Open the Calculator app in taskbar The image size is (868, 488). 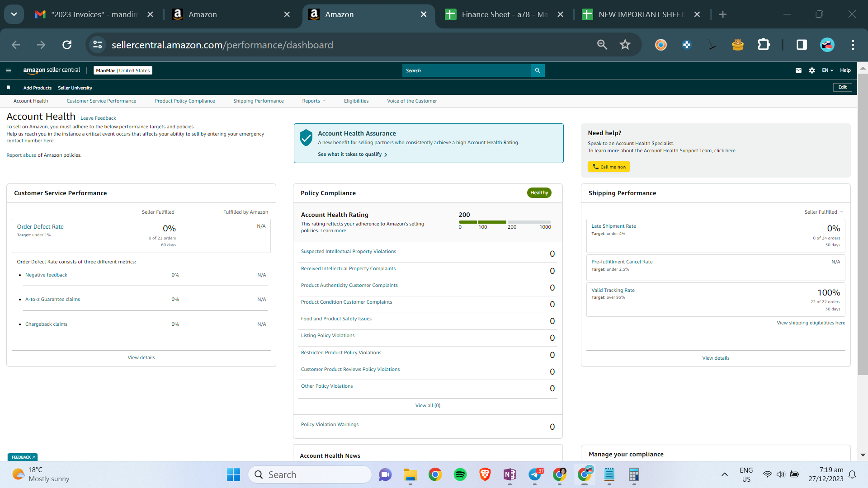(x=634, y=474)
